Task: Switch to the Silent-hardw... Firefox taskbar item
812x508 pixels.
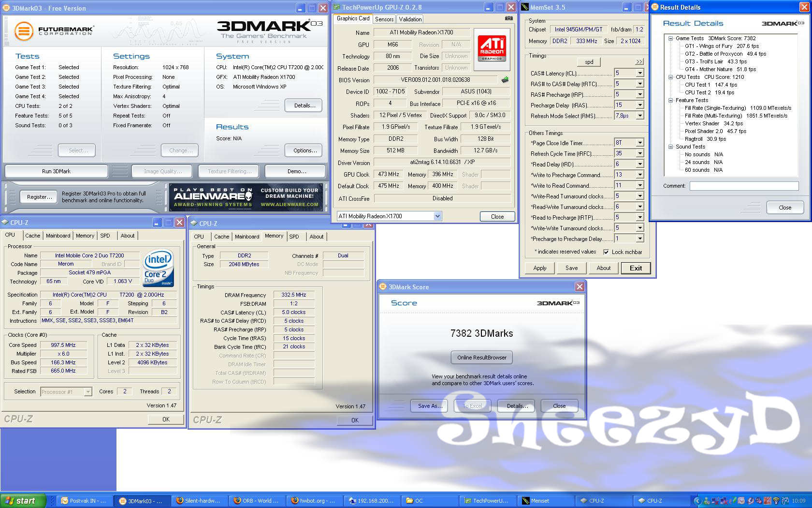Action: [x=200, y=501]
